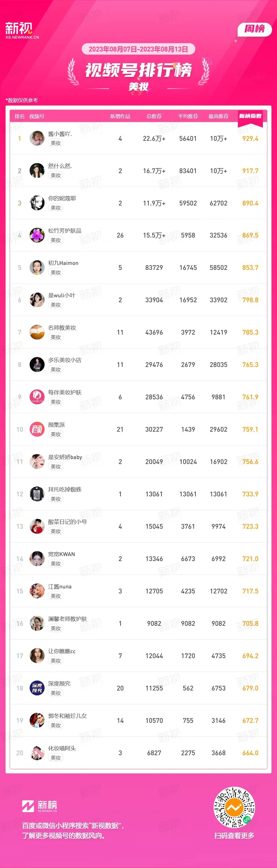Click the 周榜 badge

click(254, 29)
